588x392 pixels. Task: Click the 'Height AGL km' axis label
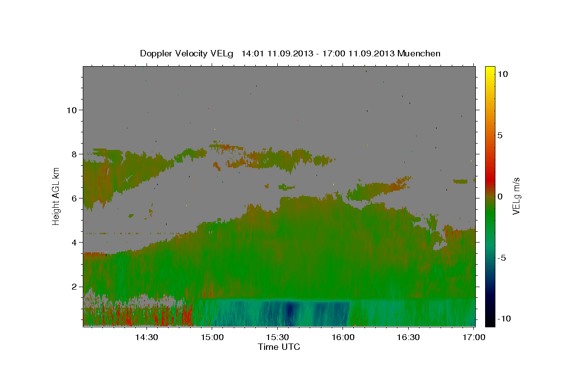[x=56, y=196]
